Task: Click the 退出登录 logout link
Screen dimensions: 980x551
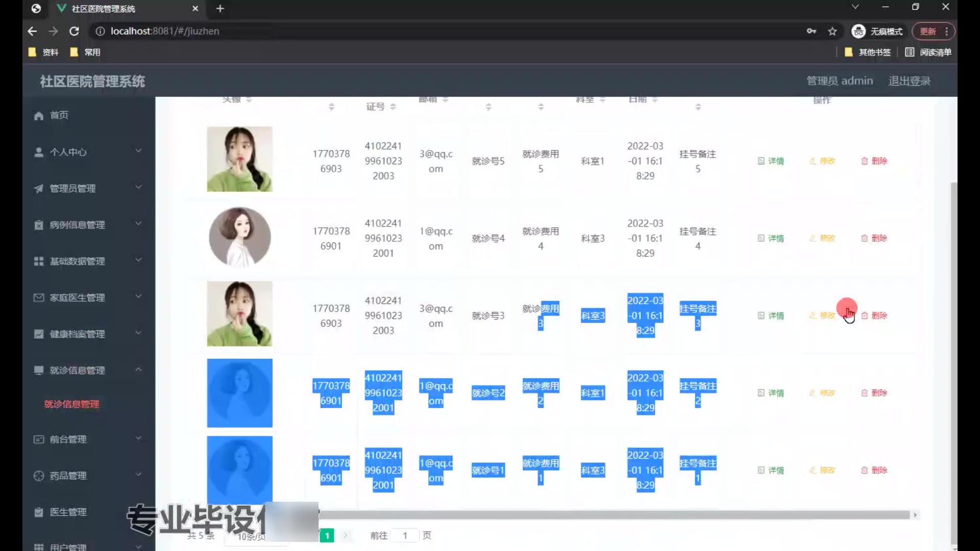Action: pyautogui.click(x=909, y=81)
